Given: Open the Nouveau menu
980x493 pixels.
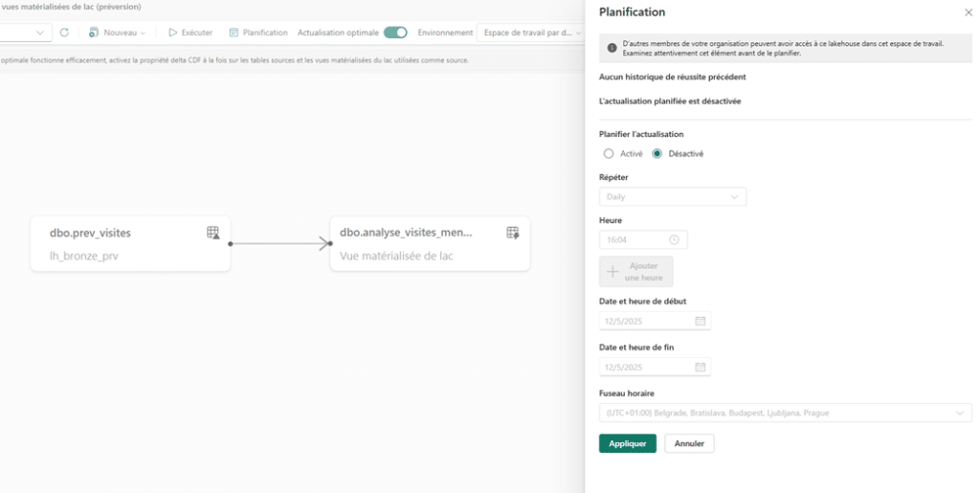Looking at the screenshot, I should [117, 33].
